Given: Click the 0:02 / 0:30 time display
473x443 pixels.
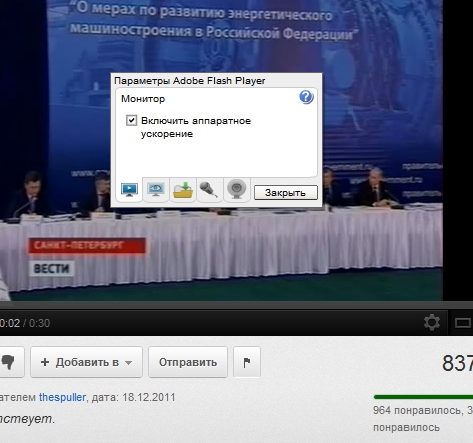Looking at the screenshot, I should pyautogui.click(x=25, y=323).
